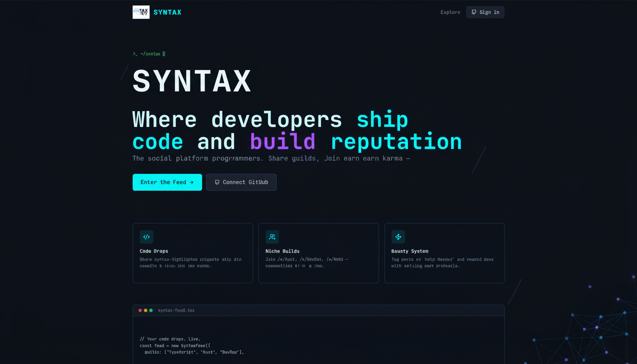Click the SYNTAX wordmark next to the logo
Viewport: 637px width, 364px height.
click(x=167, y=12)
